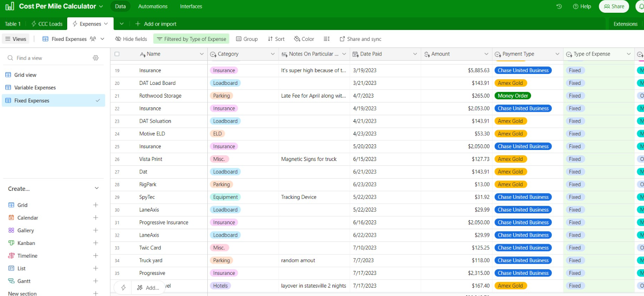Open the base history clock icon
644x296 pixels.
559,7
